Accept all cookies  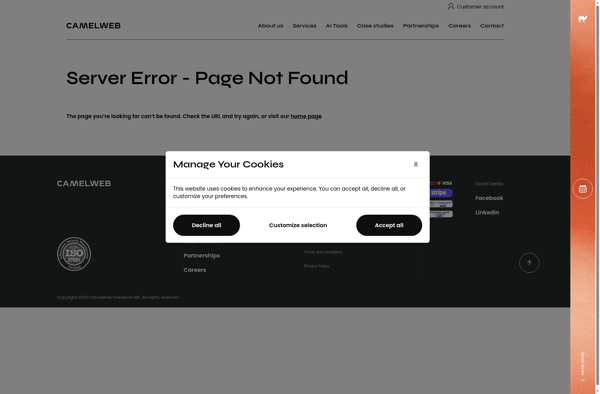389,225
